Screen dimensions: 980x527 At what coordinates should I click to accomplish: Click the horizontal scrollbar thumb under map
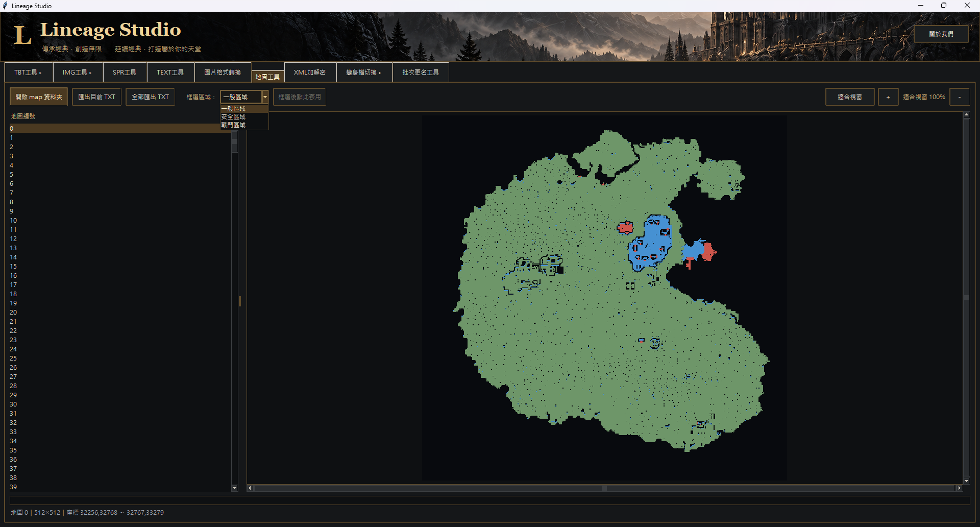tap(604, 488)
